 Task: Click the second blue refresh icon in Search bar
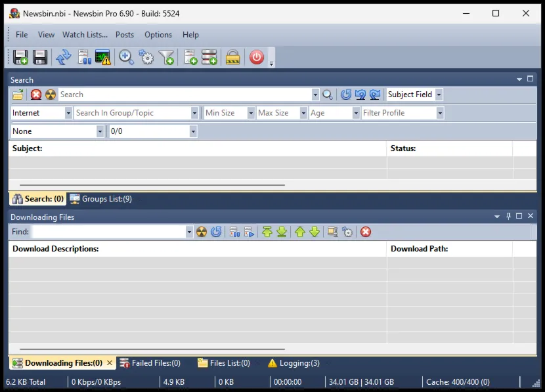point(360,95)
